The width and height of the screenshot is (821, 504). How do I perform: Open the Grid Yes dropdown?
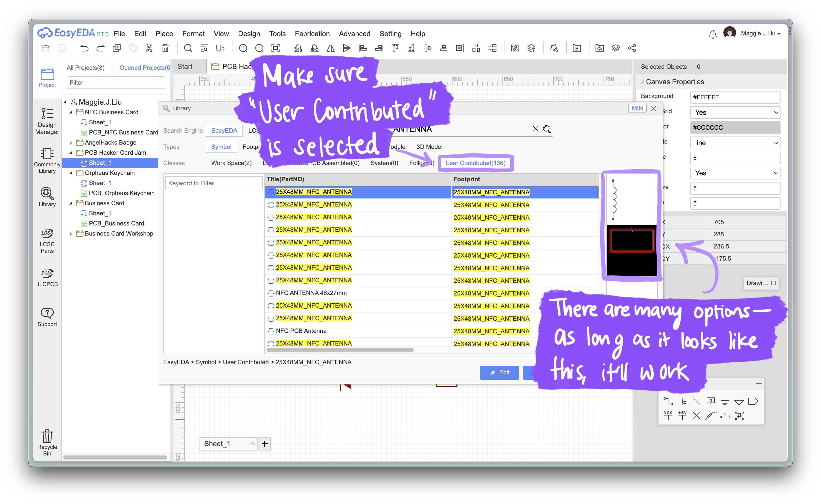click(735, 112)
